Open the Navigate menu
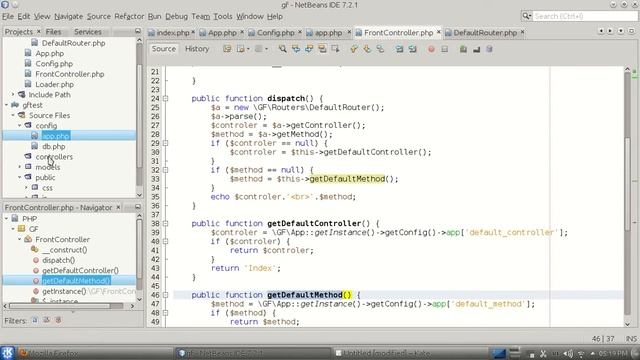Viewport: 640px width, 360px height. tap(69, 16)
